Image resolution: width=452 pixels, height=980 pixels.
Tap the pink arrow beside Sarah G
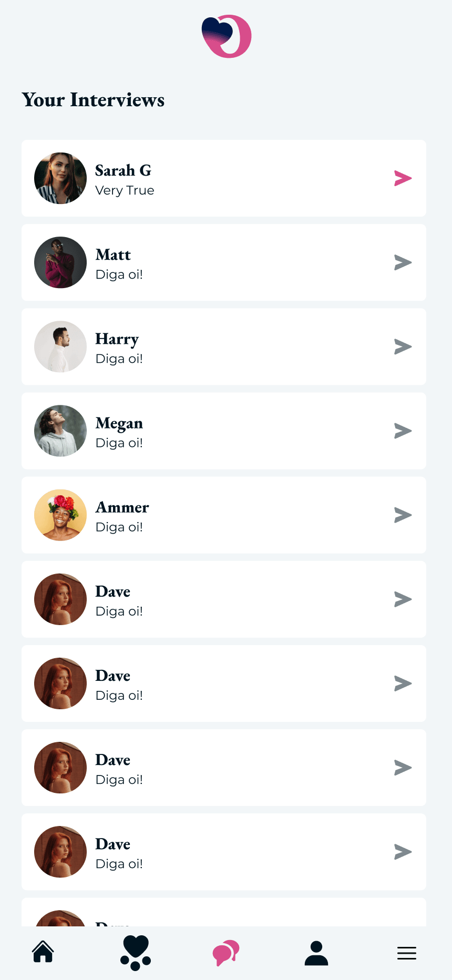403,178
